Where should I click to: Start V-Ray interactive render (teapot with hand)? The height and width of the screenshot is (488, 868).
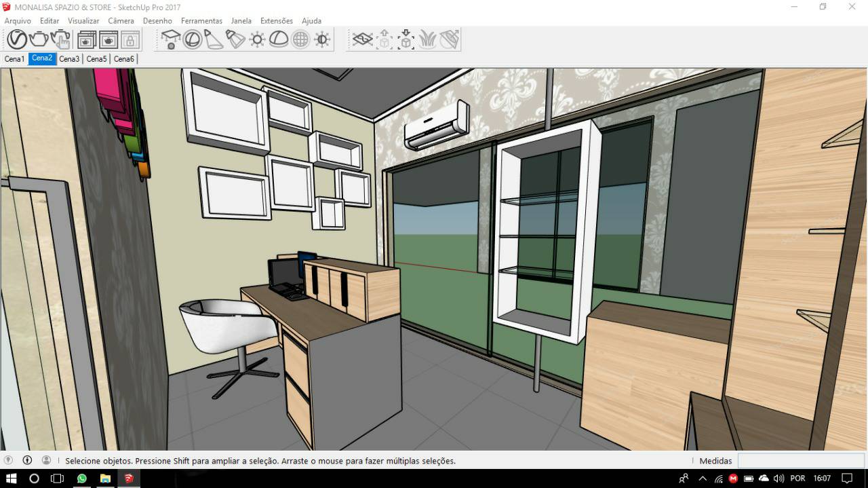[60, 39]
